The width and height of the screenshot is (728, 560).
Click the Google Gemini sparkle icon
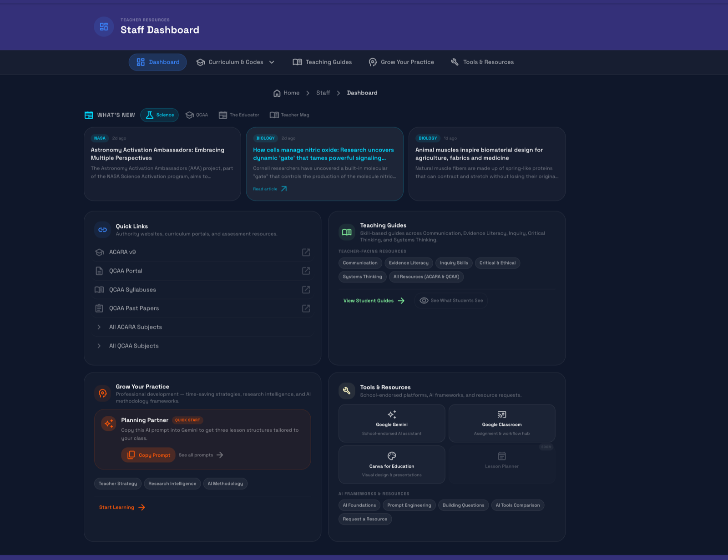(392, 414)
